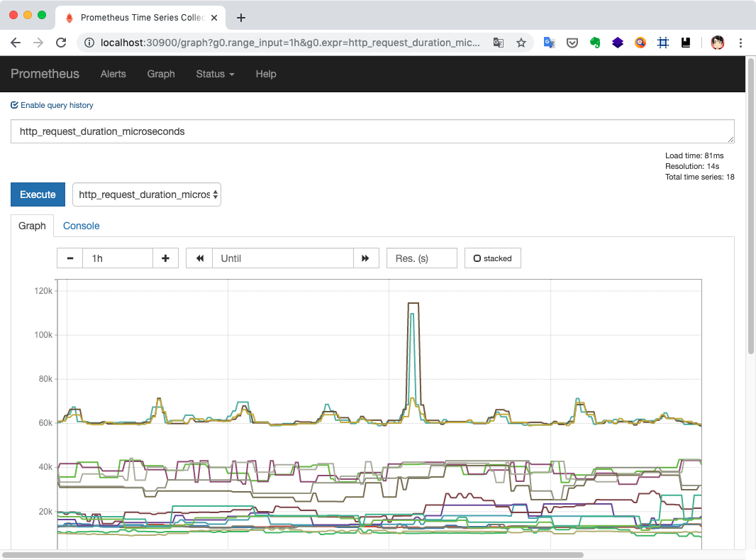Click the 60k y-axis label
This screenshot has width=756, height=560.
coord(45,423)
